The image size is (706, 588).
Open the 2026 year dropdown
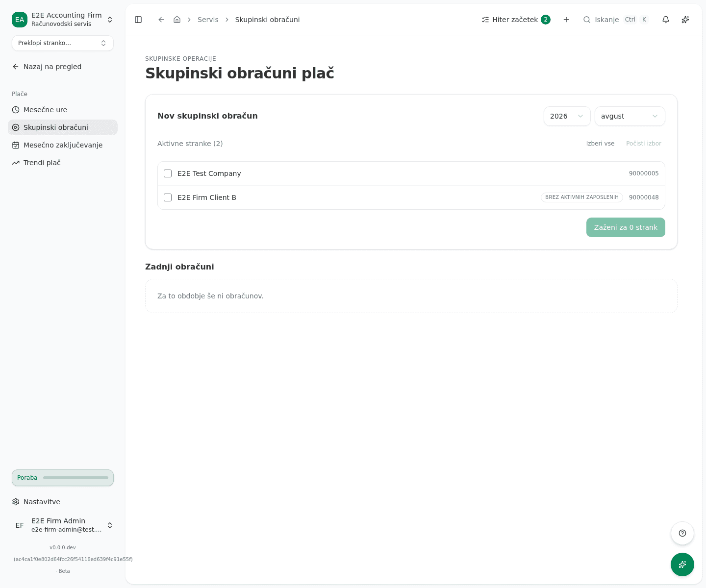pos(567,116)
